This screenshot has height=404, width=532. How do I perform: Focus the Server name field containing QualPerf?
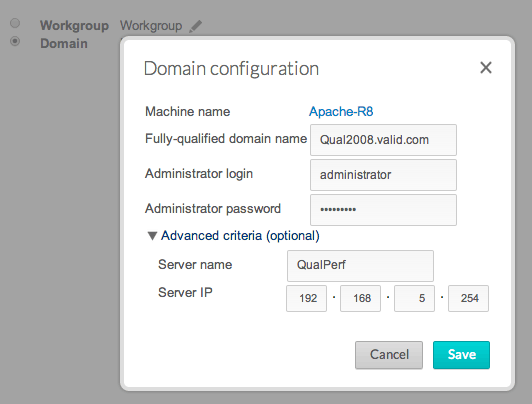pyautogui.click(x=360, y=266)
